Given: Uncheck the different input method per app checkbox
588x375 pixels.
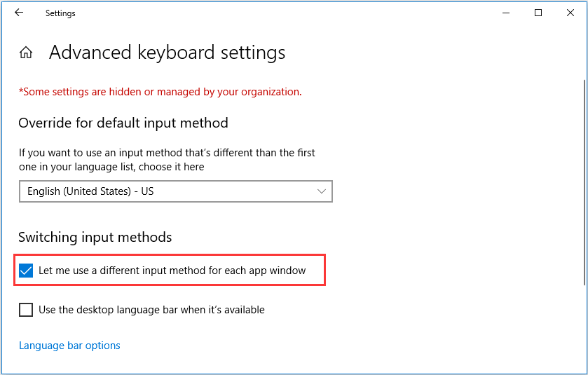Looking at the screenshot, I should 26,271.
